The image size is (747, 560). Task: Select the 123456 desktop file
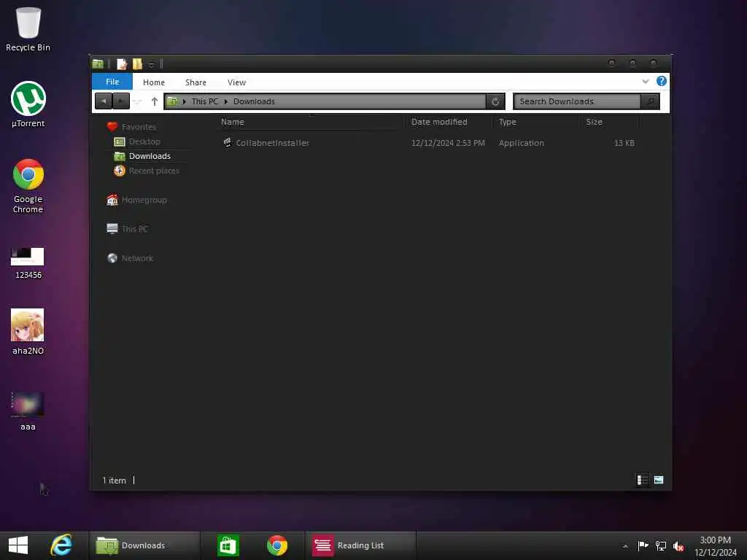(28, 262)
